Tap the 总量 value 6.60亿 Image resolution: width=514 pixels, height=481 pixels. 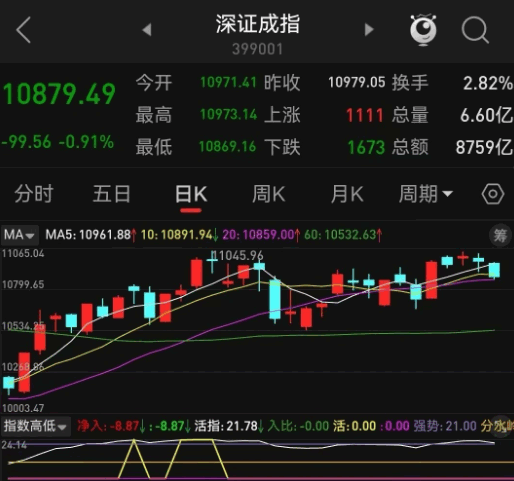[x=487, y=115]
